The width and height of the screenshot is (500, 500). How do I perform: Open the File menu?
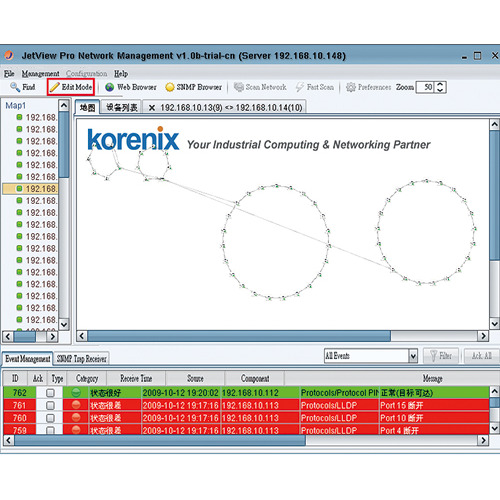[9, 73]
